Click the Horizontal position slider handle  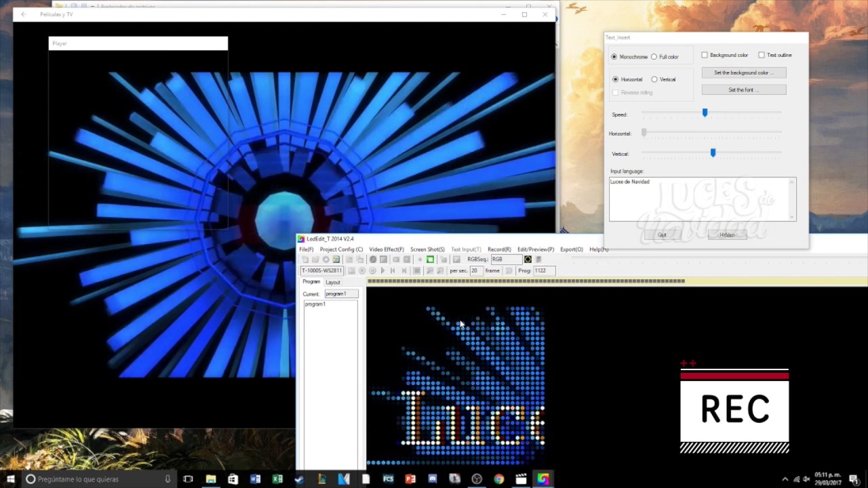(x=644, y=133)
